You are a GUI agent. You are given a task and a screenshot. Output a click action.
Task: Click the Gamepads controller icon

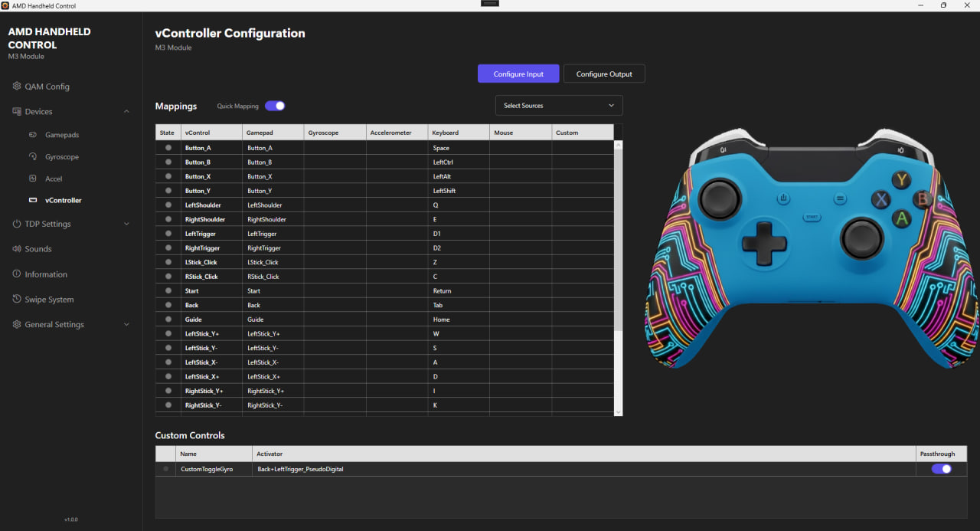(x=32, y=135)
